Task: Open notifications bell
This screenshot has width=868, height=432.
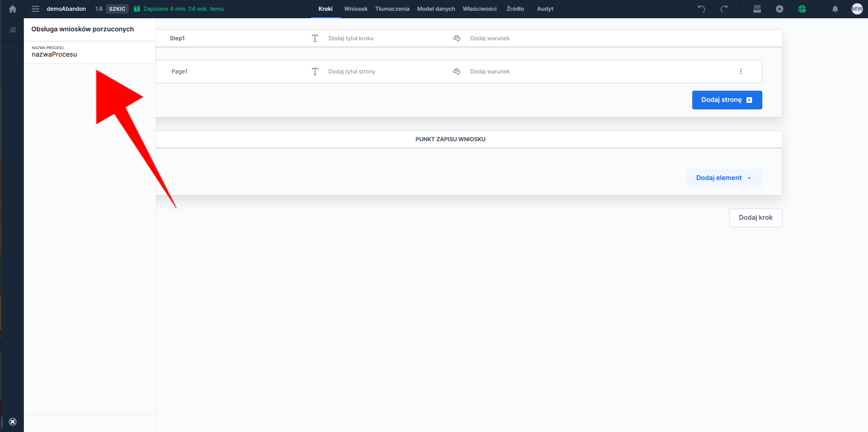Action: pos(835,9)
